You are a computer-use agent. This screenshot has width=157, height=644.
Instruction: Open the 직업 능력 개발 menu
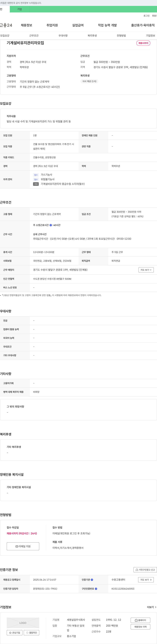[x=107, y=25]
